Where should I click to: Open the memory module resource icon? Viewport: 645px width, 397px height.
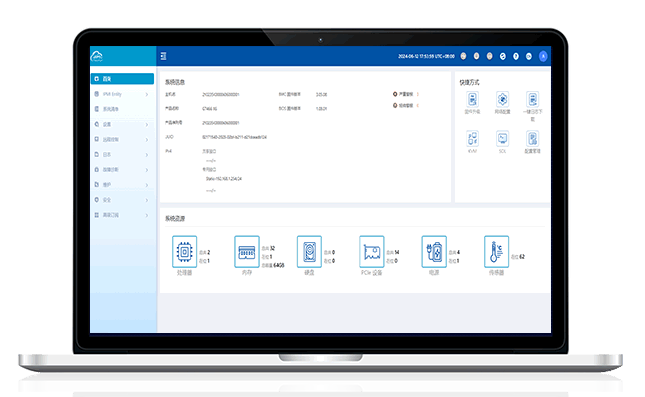click(x=247, y=251)
